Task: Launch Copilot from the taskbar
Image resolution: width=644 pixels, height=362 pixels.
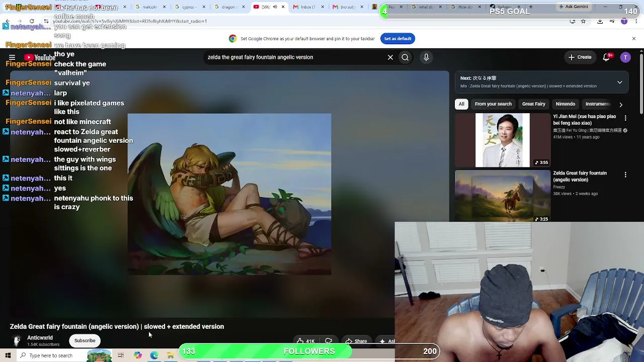Action: tap(138, 355)
